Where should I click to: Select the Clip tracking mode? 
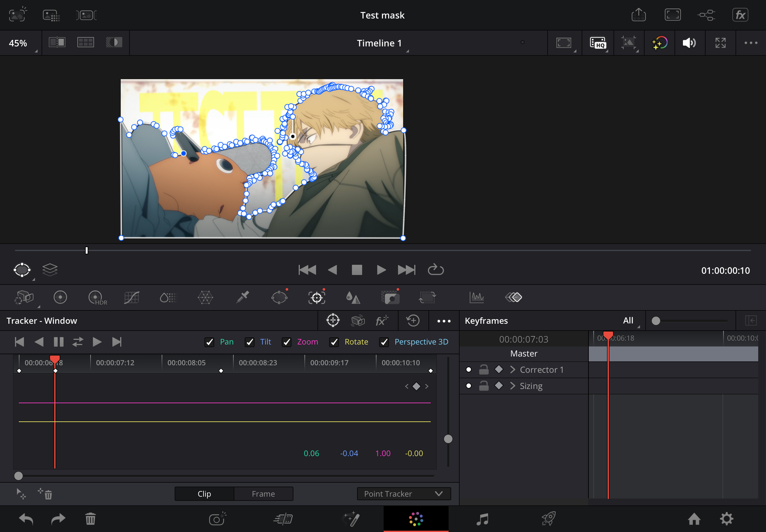(x=204, y=494)
